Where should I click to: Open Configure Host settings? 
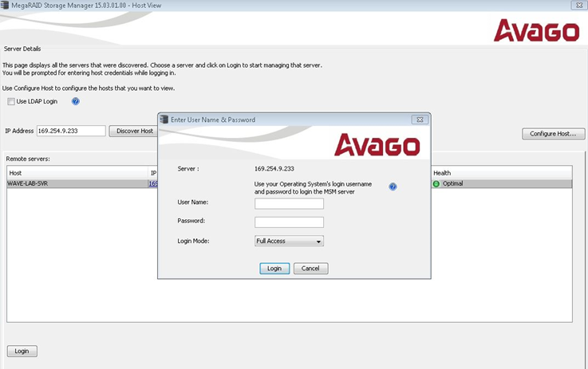click(x=553, y=134)
